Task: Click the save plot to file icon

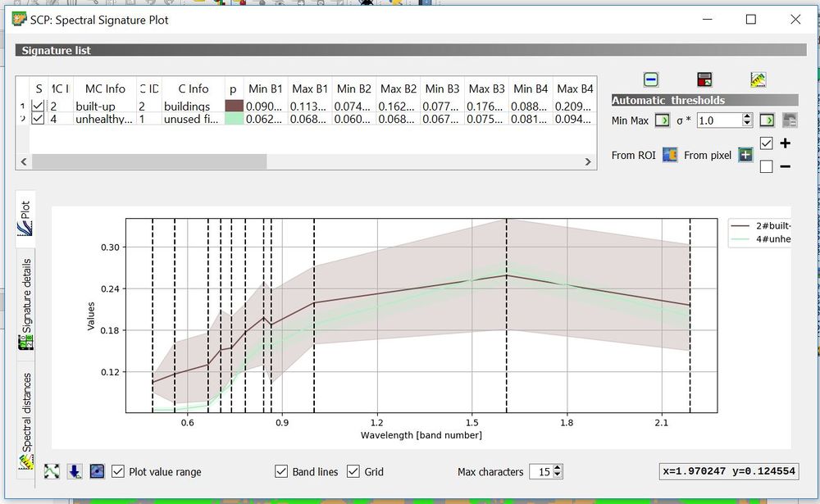Action: (75, 471)
